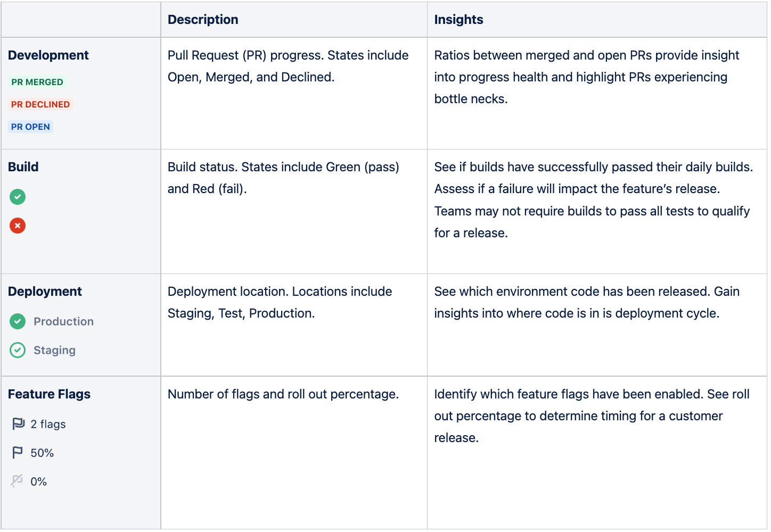Viewport: 771px width, 532px height.
Task: Select the filled green Production deployment icon
Action: (18, 321)
